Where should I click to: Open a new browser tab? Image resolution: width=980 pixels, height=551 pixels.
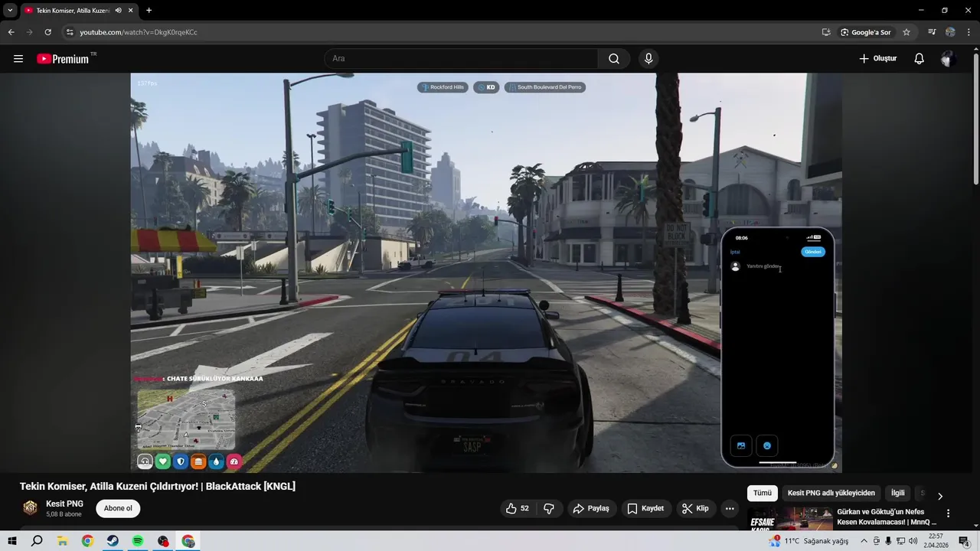(149, 11)
